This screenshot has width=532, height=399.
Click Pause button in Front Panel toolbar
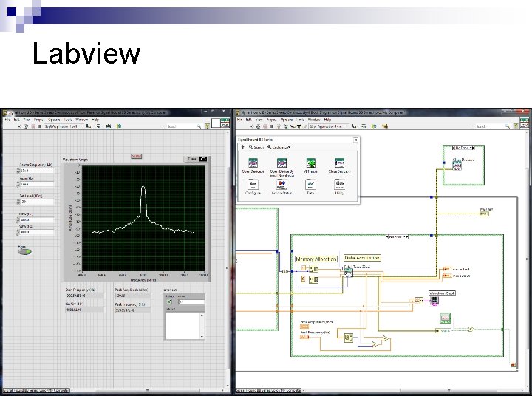pos(39,126)
